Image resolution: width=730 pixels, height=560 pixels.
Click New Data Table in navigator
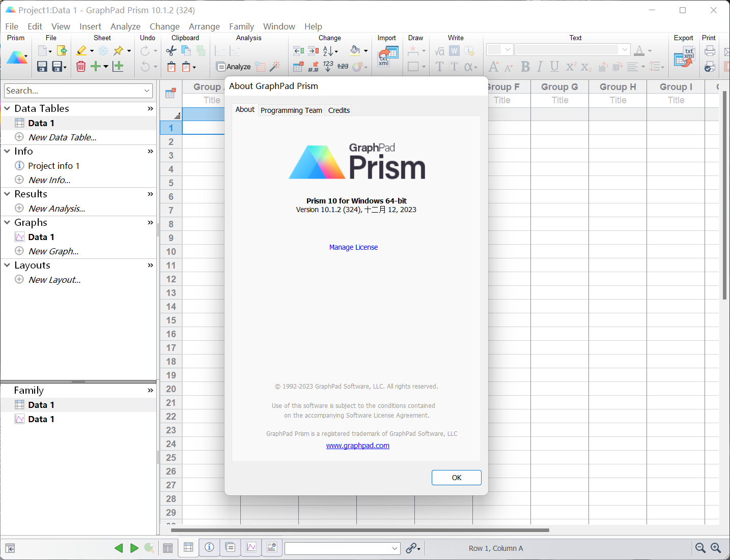coord(63,137)
